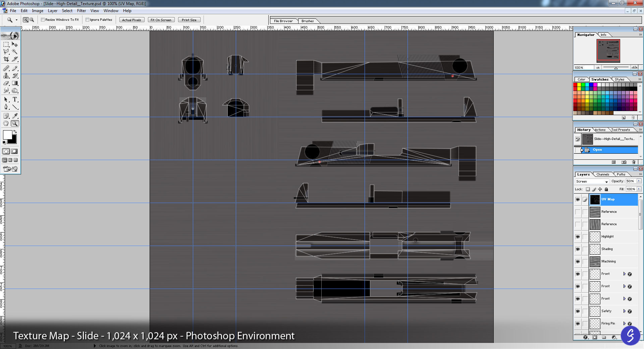Select the Rectangular Marquee tool

click(x=6, y=44)
